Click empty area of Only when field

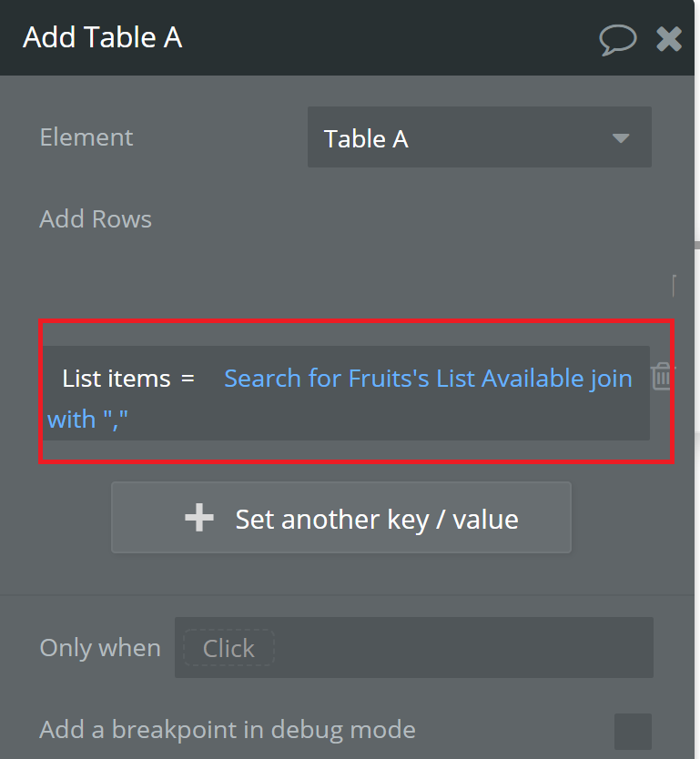(463, 648)
